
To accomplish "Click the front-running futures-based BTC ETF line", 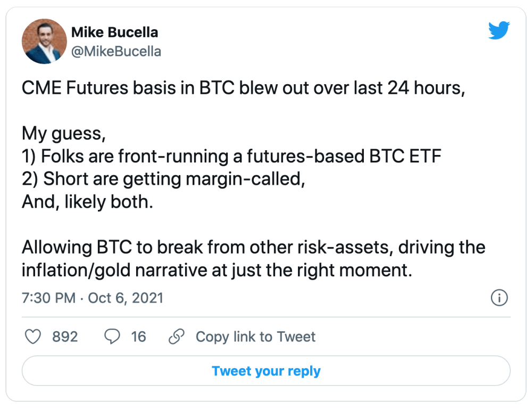I will pyautogui.click(x=231, y=156).
